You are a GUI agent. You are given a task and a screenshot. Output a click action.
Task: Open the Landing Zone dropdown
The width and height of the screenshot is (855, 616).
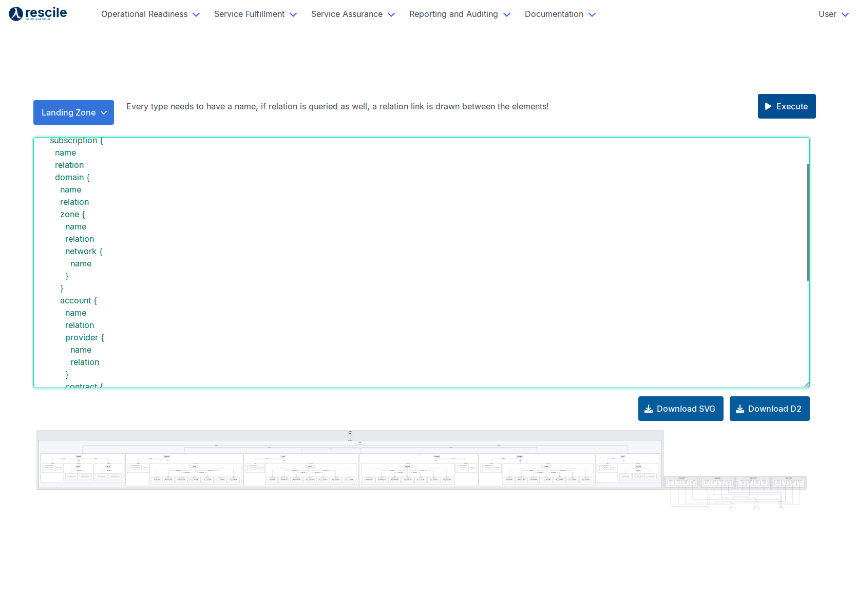tap(73, 112)
